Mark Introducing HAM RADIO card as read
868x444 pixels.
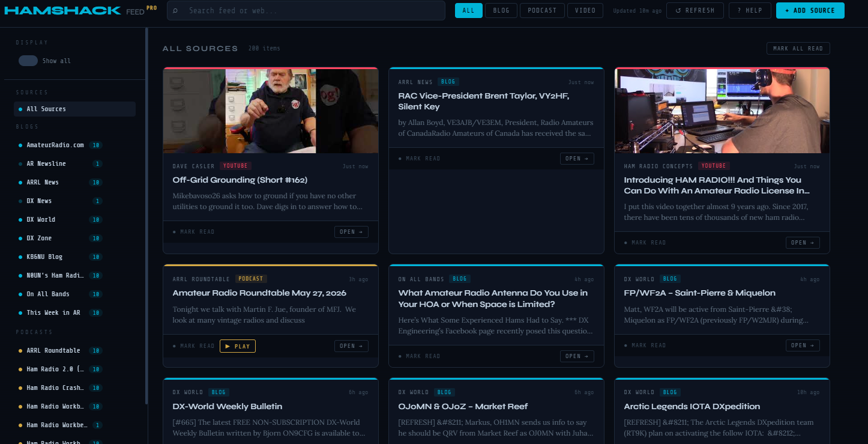pyautogui.click(x=645, y=243)
